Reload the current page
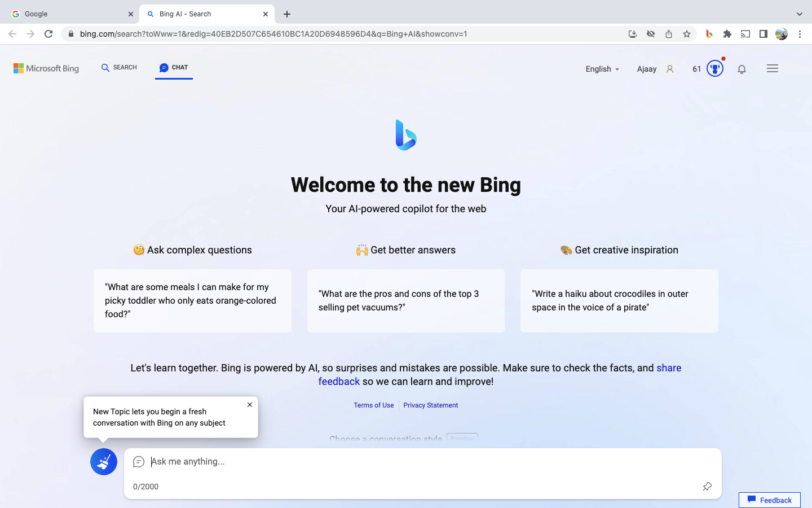 (48, 34)
